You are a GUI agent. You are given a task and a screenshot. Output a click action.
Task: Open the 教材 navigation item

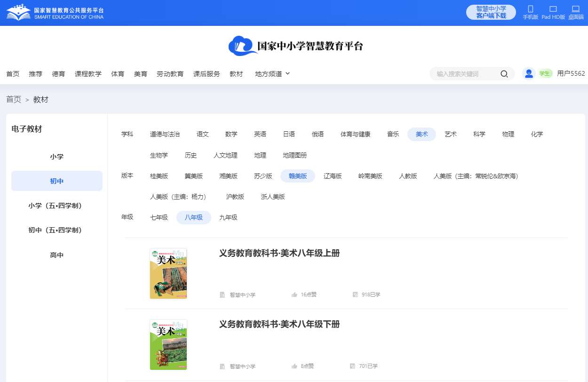click(x=236, y=74)
